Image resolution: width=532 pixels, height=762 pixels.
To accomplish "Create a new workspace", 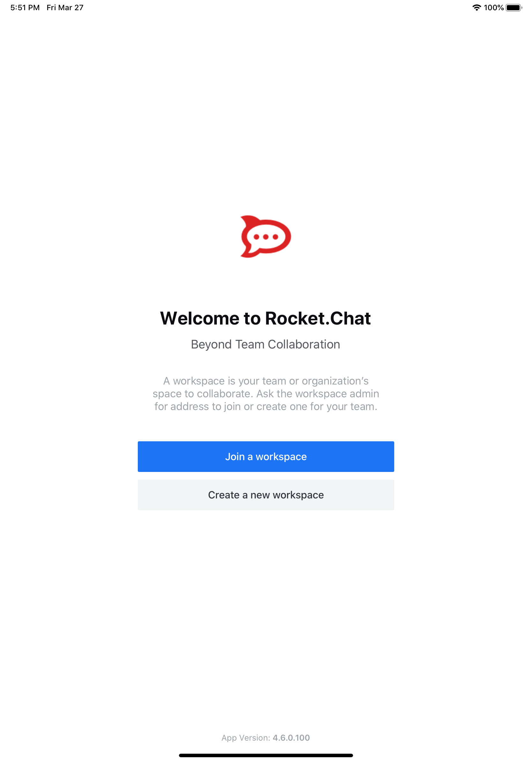I will pos(266,495).
